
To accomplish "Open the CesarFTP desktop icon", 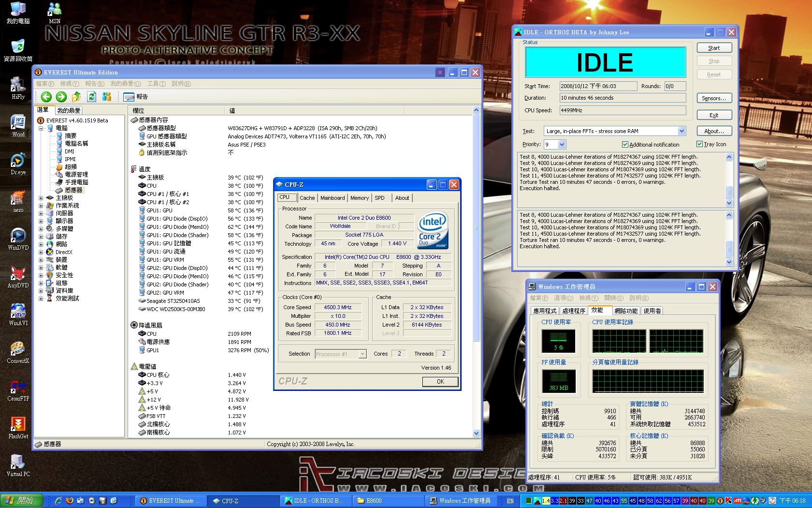I will click(x=18, y=389).
